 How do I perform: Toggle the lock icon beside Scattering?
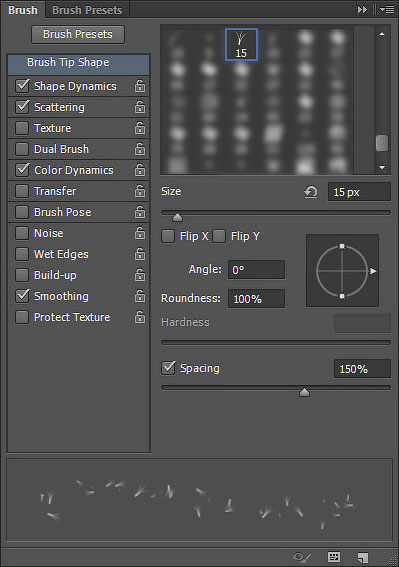pos(140,107)
